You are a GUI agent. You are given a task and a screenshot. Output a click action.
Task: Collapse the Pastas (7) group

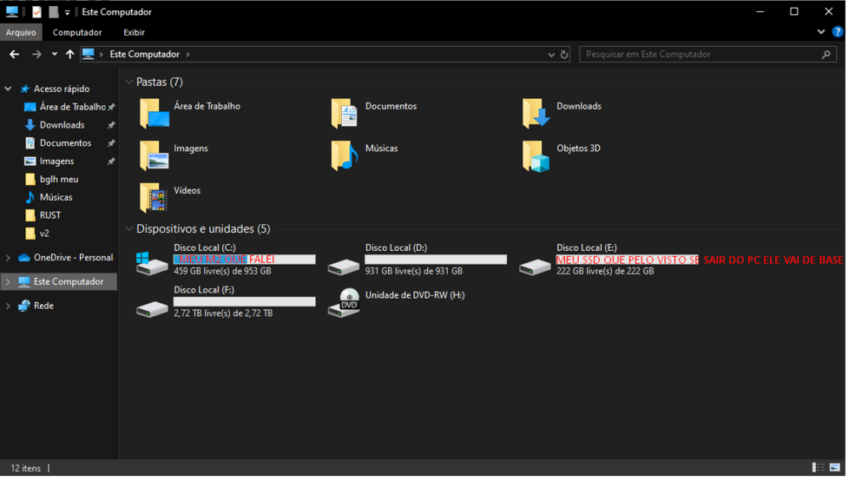[x=129, y=82]
